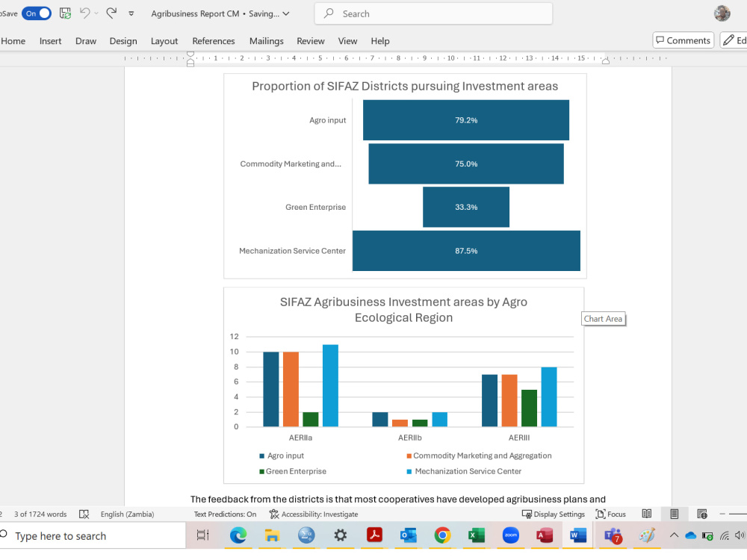
Task: Click the zoom out minus button
Action: [722, 514]
